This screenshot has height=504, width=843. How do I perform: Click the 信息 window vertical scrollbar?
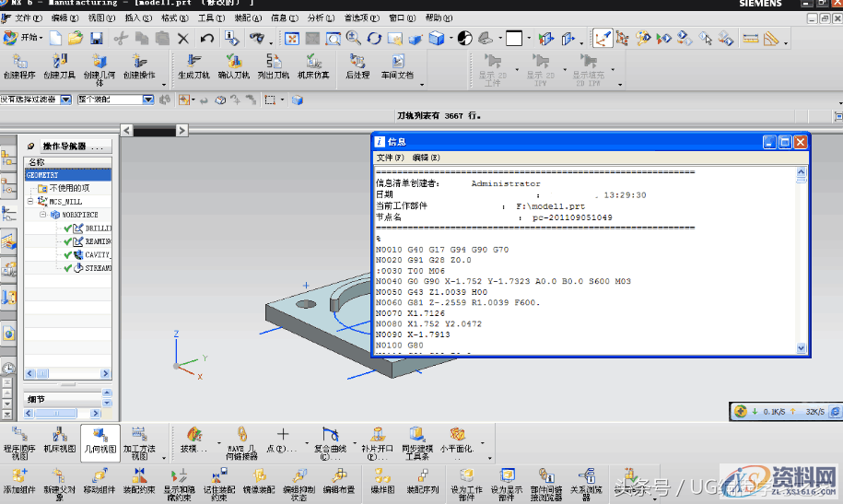tap(803, 258)
